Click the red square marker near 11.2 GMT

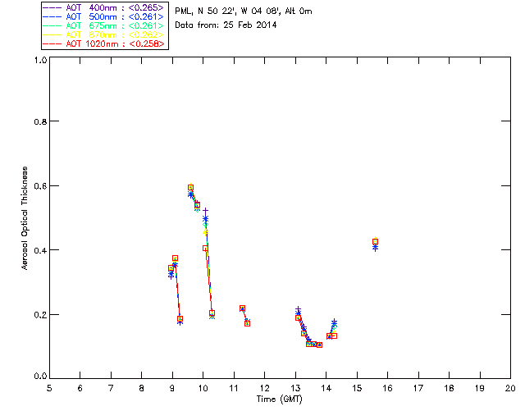243,308
